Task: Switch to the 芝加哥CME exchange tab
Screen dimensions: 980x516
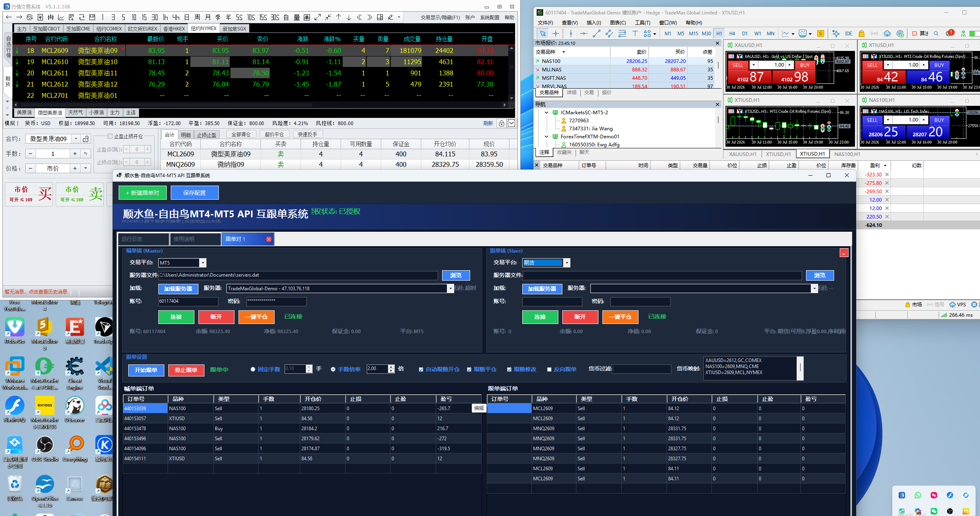Action: click(x=78, y=28)
